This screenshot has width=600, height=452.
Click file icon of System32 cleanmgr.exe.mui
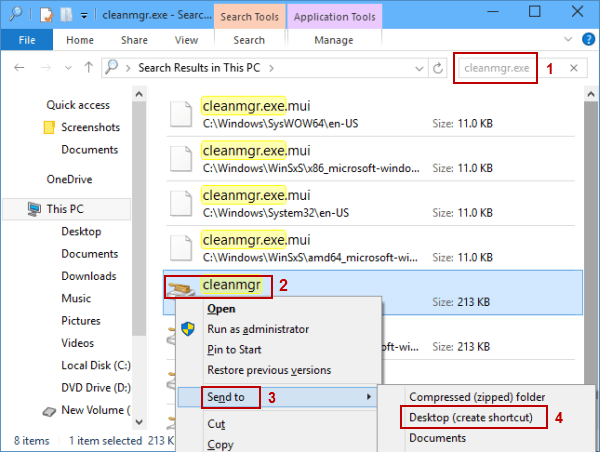pyautogui.click(x=181, y=203)
